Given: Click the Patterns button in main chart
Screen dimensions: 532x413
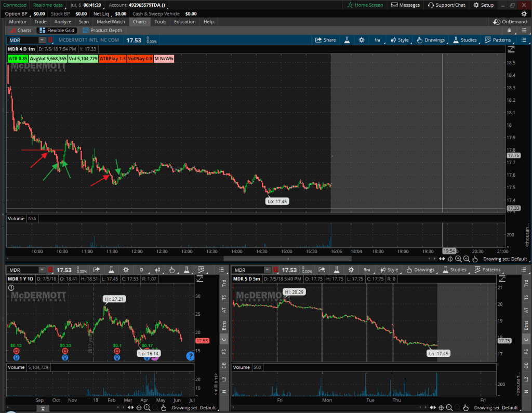Looking at the screenshot, I should coord(498,40).
